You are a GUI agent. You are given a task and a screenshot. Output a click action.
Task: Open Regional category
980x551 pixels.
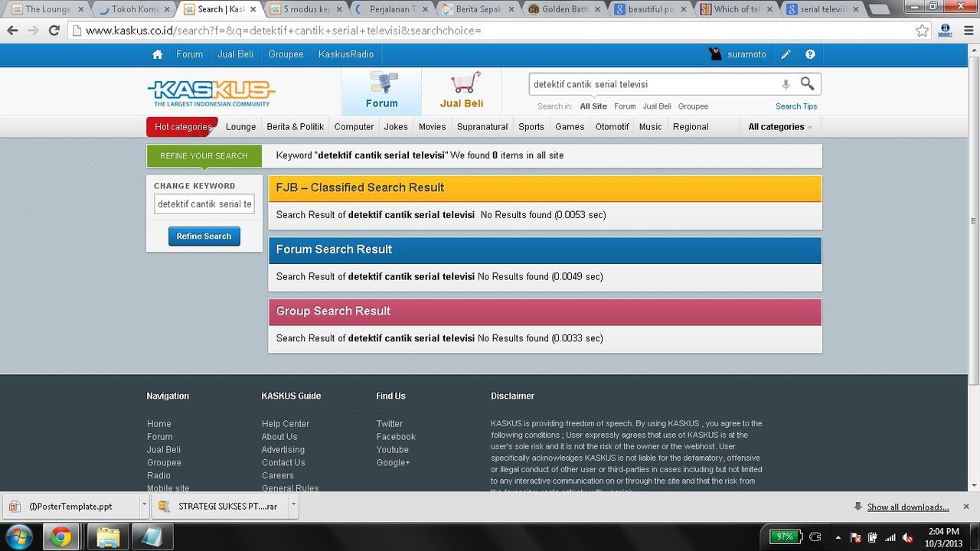tap(691, 127)
